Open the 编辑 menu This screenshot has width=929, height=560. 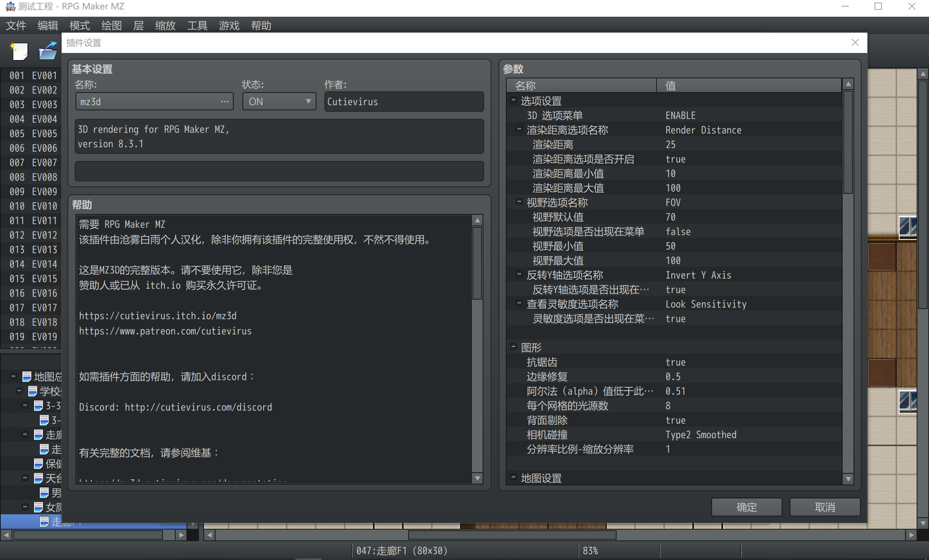click(x=48, y=26)
